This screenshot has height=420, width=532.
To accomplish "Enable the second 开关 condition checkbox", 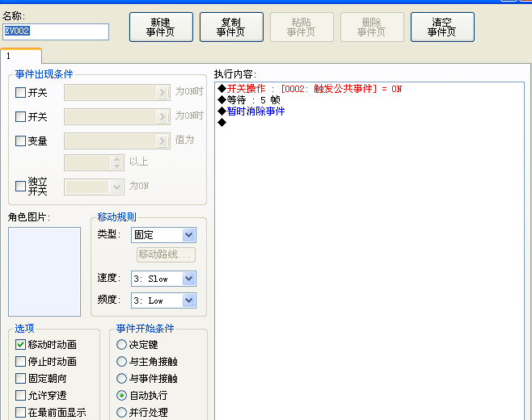I will tap(21, 116).
